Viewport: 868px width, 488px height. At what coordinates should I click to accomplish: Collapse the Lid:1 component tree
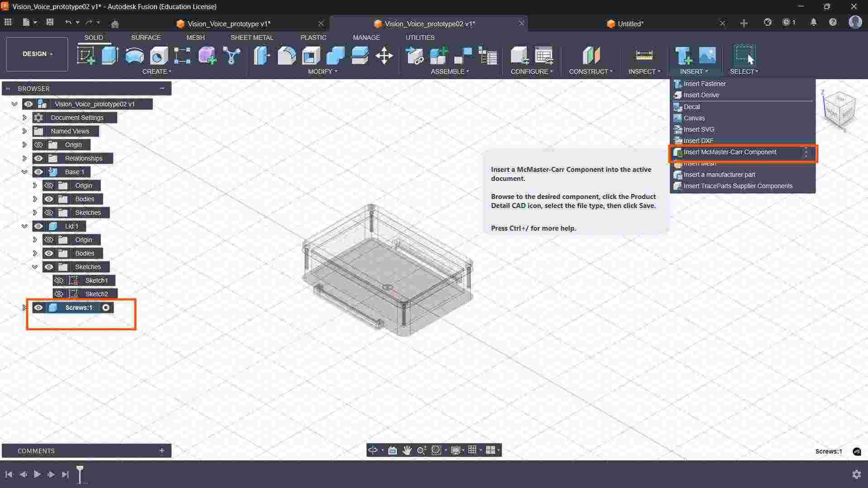tap(24, 226)
